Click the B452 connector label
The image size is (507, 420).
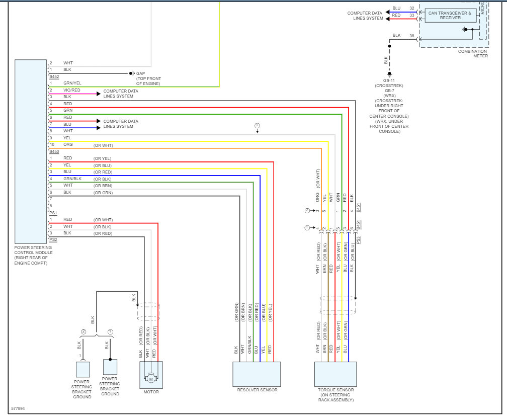(54, 76)
